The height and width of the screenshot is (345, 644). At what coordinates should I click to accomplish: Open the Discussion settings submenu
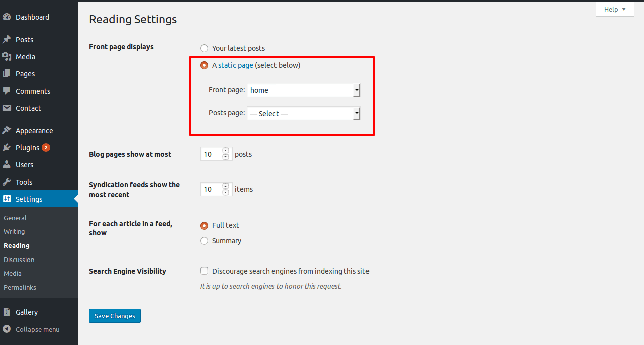[x=19, y=260]
